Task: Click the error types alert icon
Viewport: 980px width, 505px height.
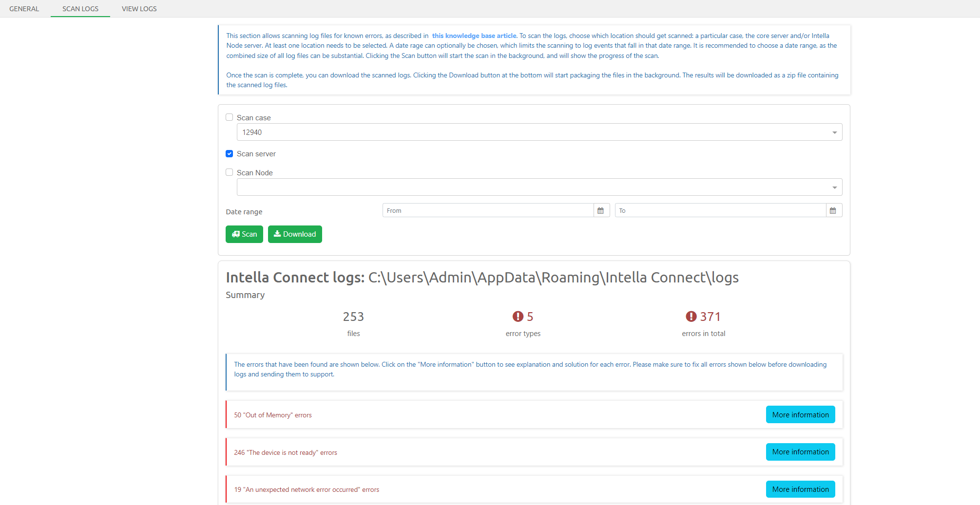Action: click(x=518, y=316)
